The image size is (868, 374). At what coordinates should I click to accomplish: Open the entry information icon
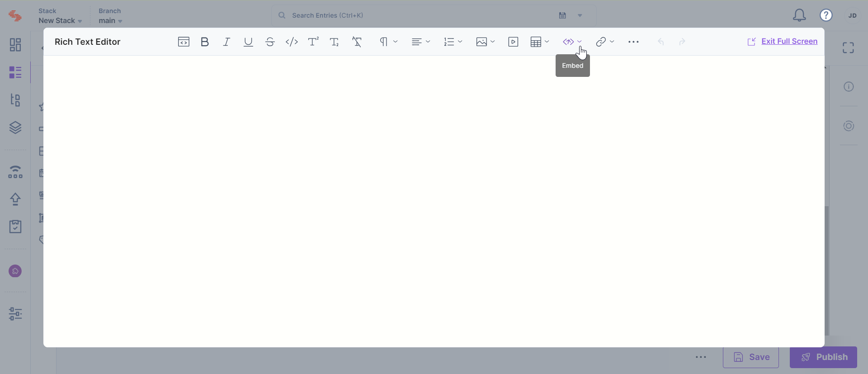(849, 86)
